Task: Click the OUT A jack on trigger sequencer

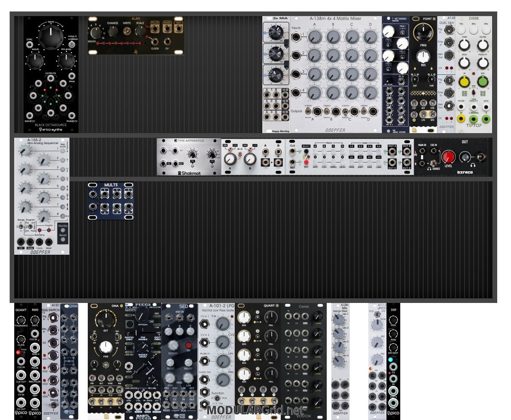Action: click(x=392, y=151)
